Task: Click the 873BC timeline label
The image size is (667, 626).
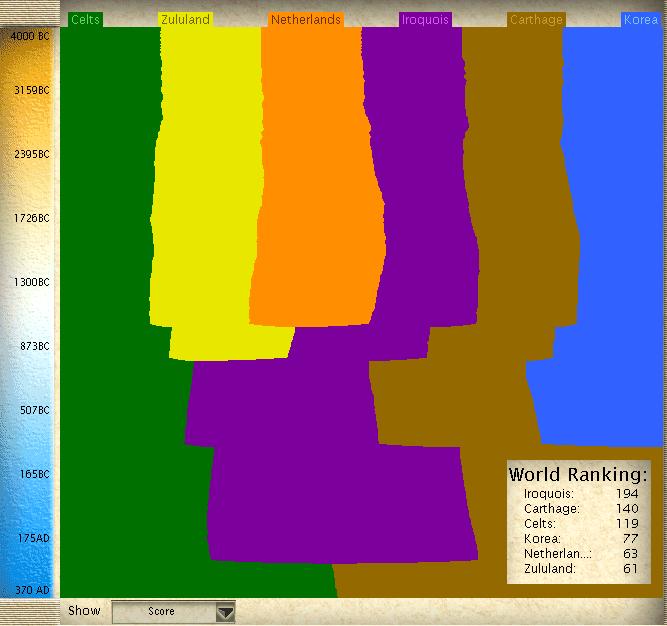Action: 35,346
